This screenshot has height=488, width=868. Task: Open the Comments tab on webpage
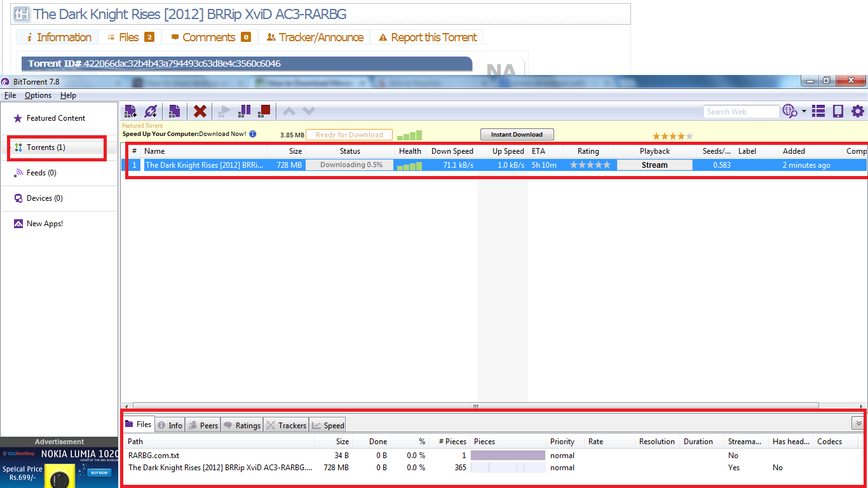pyautogui.click(x=210, y=37)
